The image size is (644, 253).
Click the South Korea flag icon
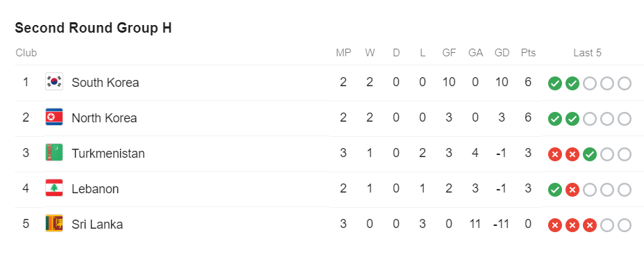[x=53, y=82]
